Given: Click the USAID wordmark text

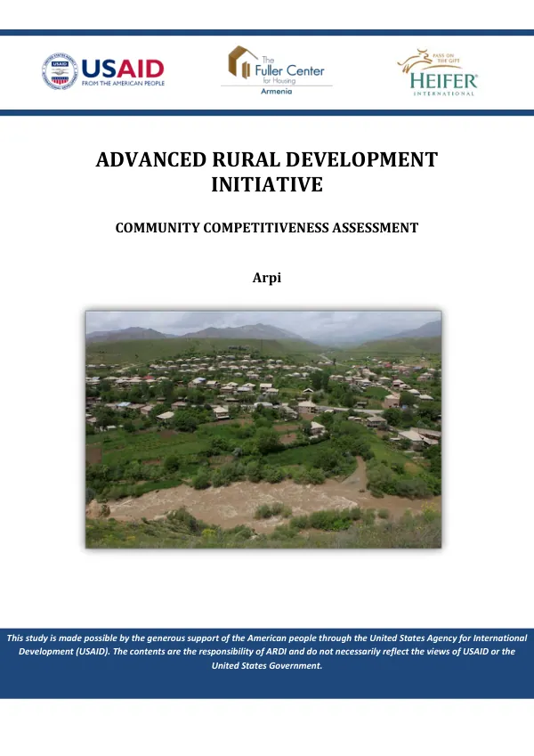Looking at the screenshot, I should [123, 69].
